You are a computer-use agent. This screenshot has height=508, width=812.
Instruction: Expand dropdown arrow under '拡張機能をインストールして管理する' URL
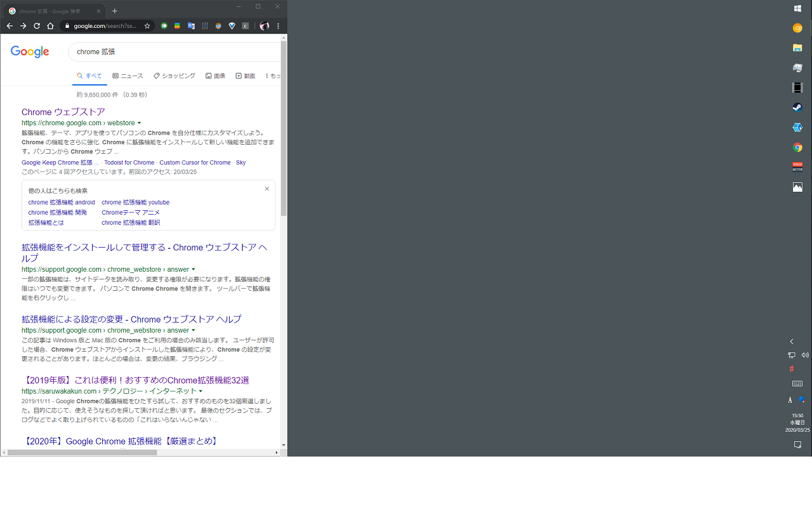(x=193, y=270)
